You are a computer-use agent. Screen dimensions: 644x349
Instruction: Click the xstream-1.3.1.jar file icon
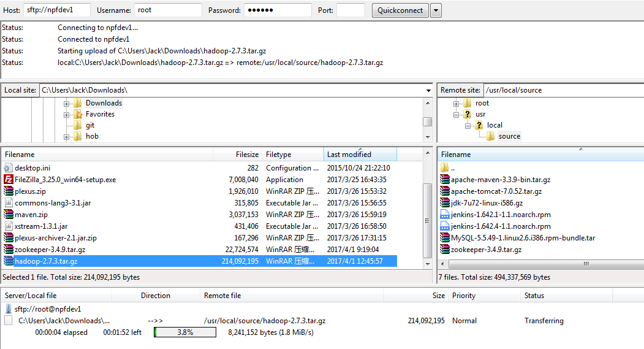(x=8, y=226)
